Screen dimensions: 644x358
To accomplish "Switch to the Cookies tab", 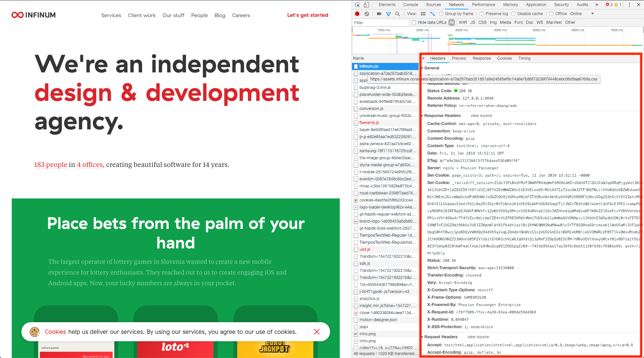I will click(504, 58).
